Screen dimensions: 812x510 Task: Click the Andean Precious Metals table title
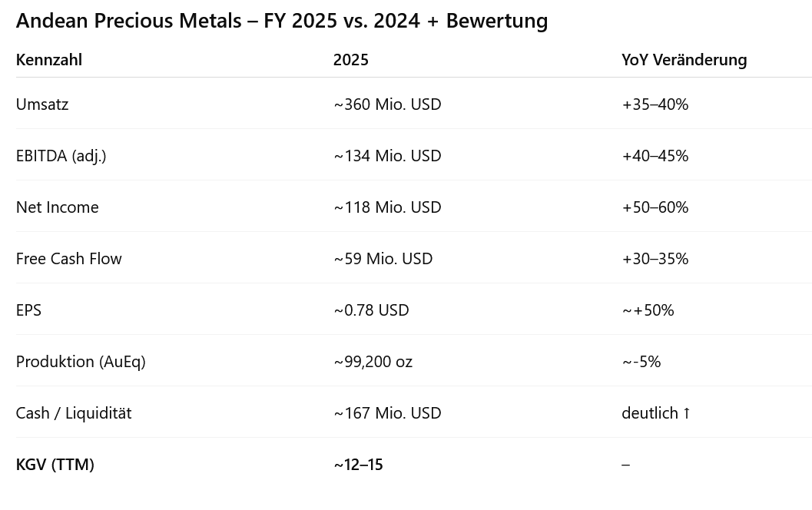coord(281,21)
